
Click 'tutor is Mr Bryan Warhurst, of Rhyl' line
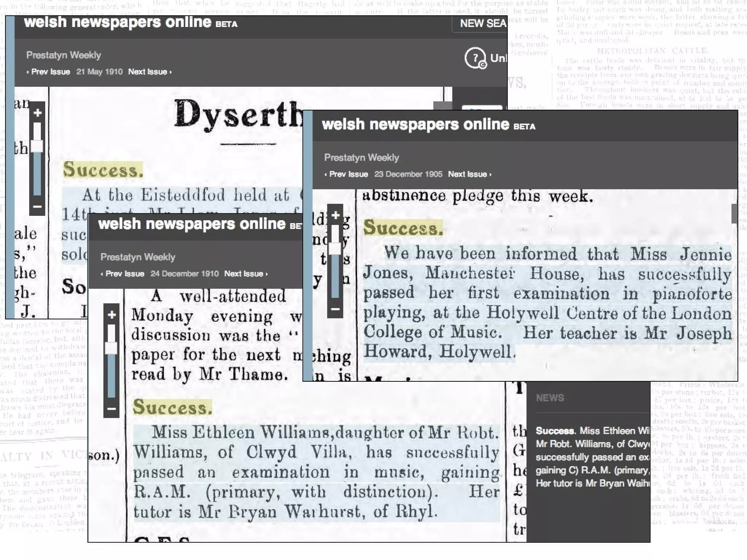[x=286, y=512]
